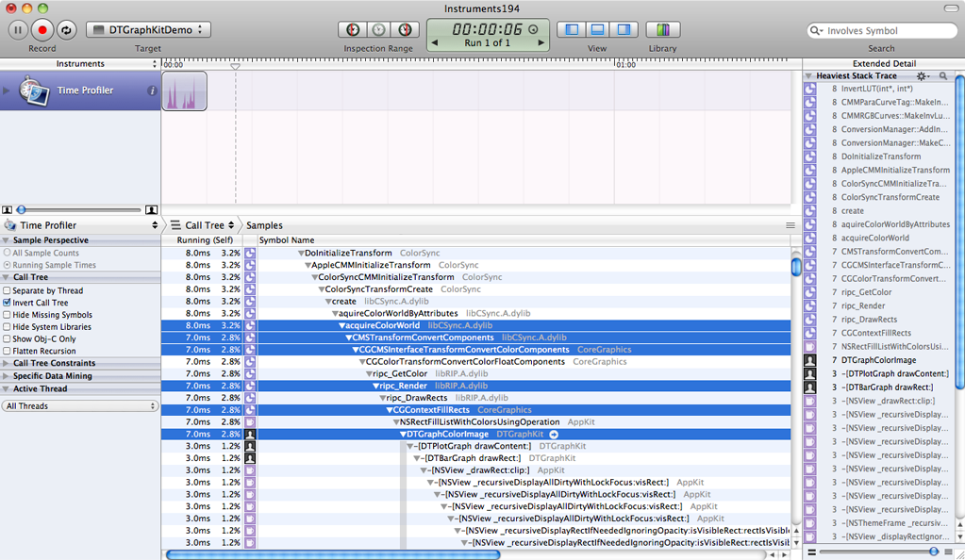This screenshot has width=965, height=560.
Task: Adjust the track zoom slider under instruments
Action: 21,209
